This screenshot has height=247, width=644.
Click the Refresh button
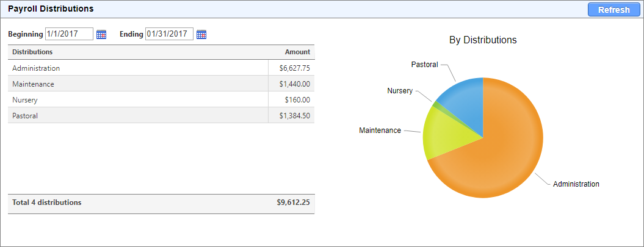613,10
